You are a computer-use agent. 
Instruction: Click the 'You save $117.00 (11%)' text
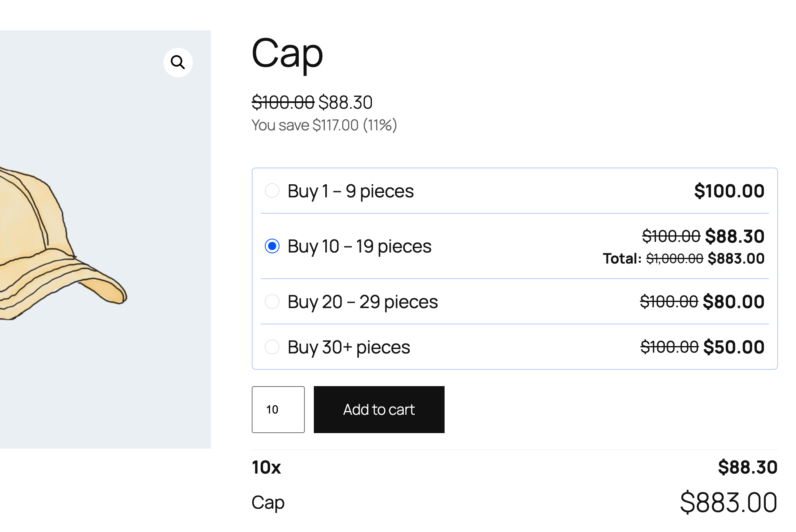[x=324, y=125]
